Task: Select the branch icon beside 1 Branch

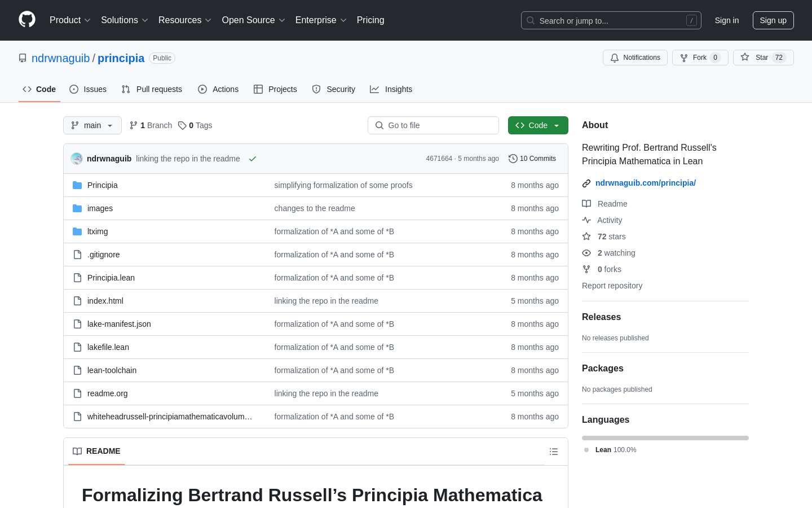Action: 134,125
